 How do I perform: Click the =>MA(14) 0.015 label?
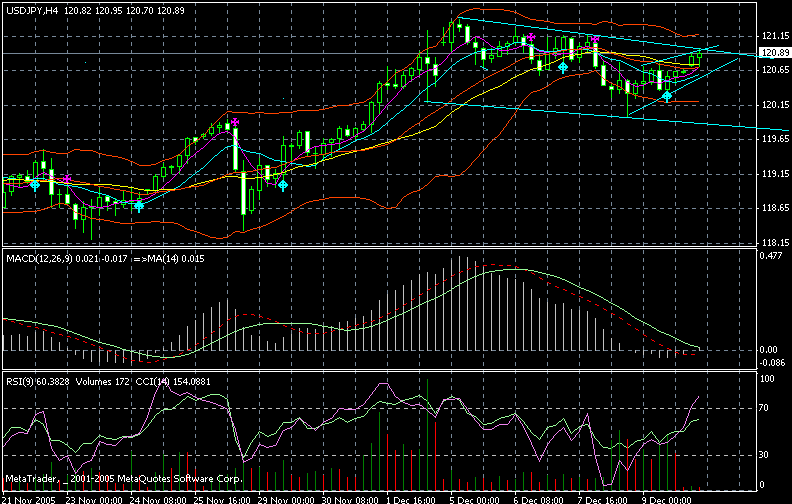click(169, 259)
